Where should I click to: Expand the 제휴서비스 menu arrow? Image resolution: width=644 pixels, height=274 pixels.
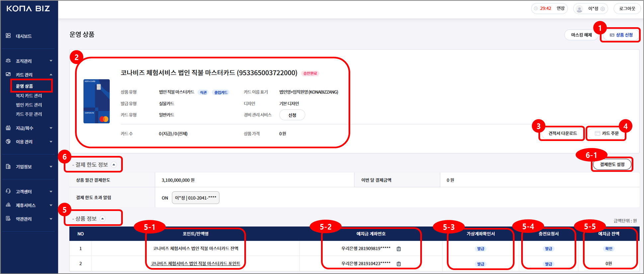coord(51,205)
